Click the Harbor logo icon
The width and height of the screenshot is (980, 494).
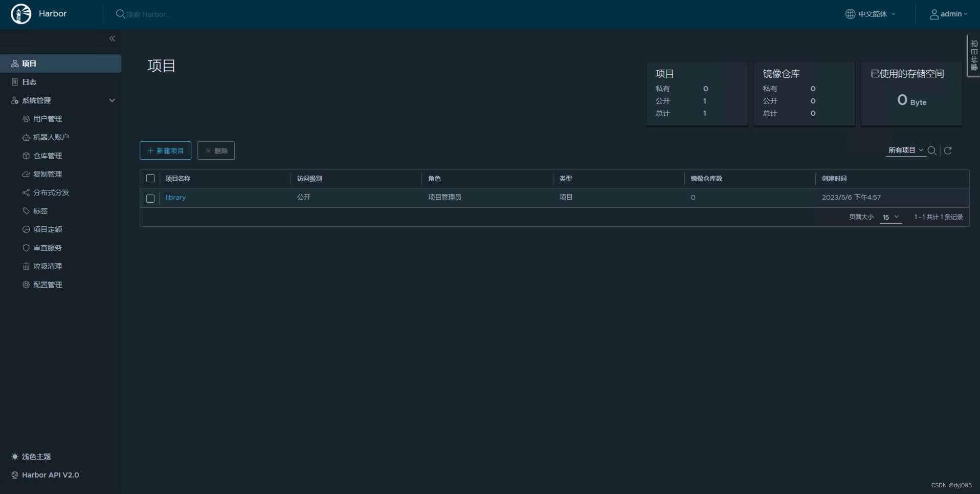pos(21,14)
